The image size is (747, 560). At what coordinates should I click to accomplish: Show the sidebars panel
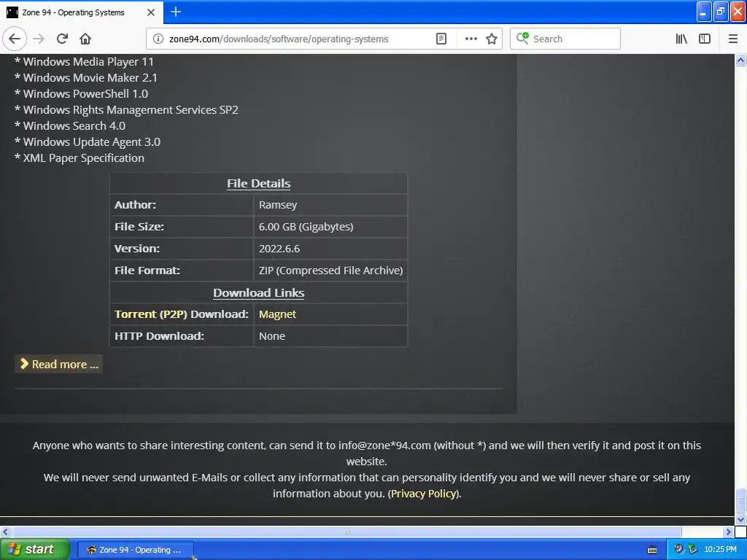tap(705, 39)
